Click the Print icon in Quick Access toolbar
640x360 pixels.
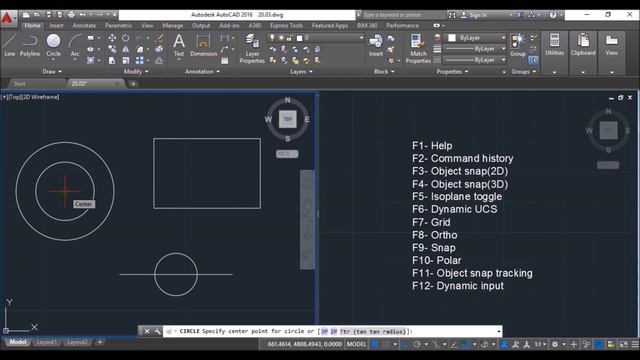point(71,15)
